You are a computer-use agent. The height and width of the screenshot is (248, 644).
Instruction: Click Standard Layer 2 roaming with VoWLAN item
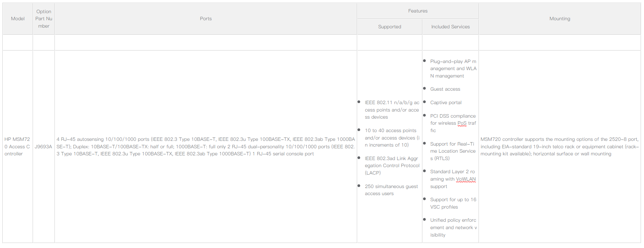click(453, 179)
